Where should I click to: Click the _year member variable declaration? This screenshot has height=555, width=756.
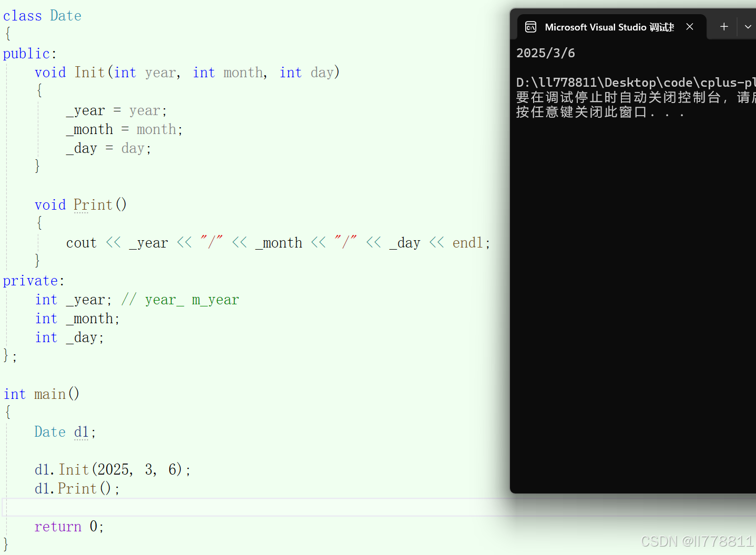click(86, 299)
